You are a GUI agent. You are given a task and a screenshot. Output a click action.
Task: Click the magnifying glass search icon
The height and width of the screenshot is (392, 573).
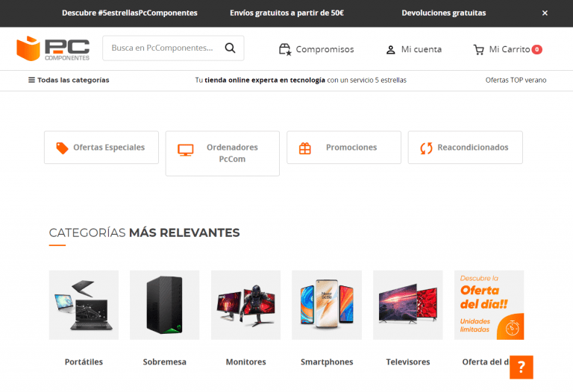(x=230, y=48)
